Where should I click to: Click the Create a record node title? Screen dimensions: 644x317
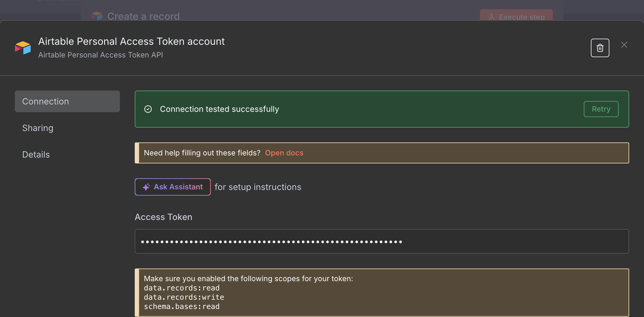tap(143, 16)
